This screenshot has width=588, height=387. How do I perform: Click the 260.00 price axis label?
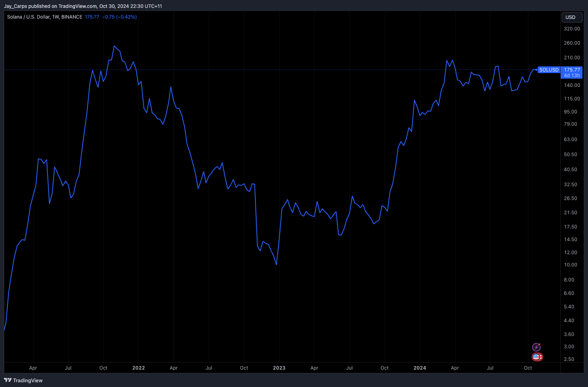572,43
